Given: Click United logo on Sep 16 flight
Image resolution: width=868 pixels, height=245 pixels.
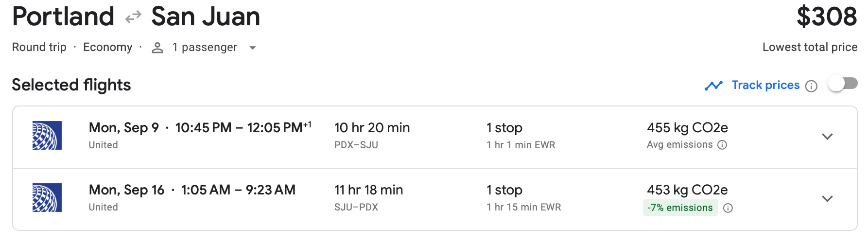Looking at the screenshot, I should [47, 197].
